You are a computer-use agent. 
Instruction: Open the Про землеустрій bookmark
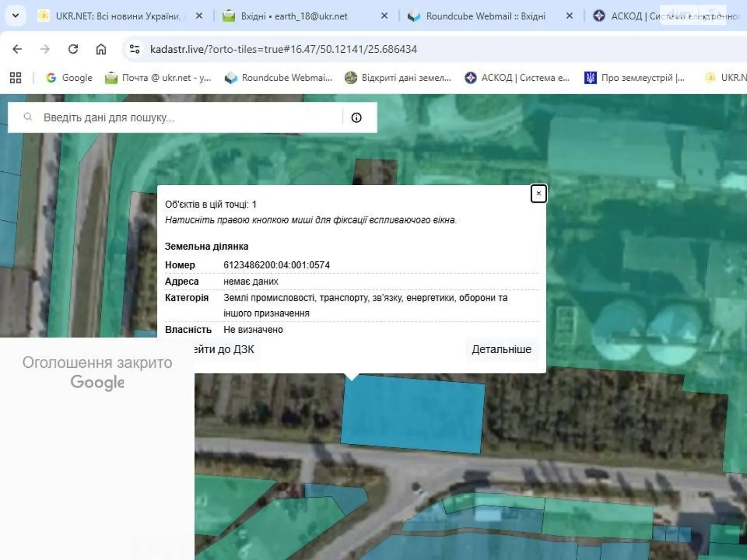(635, 78)
